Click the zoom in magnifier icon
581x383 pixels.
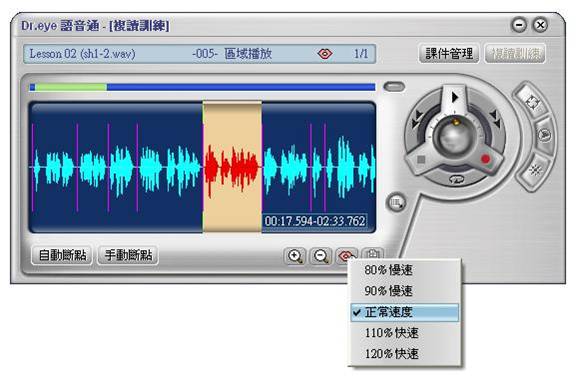[x=295, y=256]
